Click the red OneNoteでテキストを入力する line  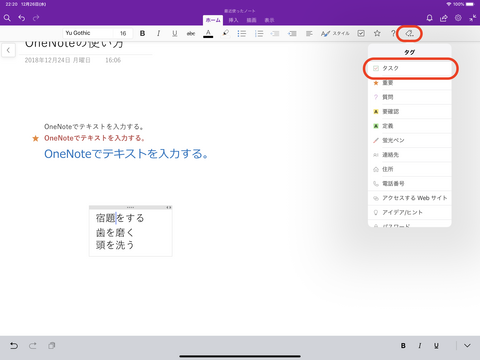(94, 138)
